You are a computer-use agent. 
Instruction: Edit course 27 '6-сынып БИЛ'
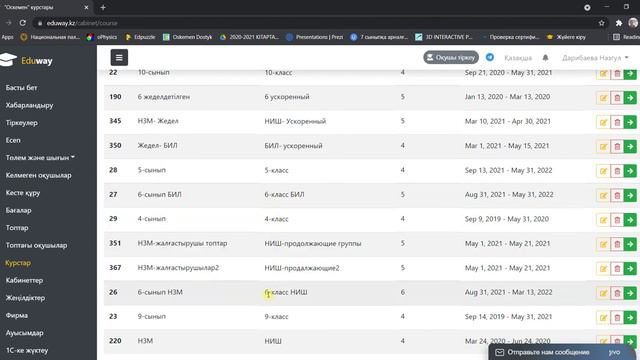coord(603,196)
